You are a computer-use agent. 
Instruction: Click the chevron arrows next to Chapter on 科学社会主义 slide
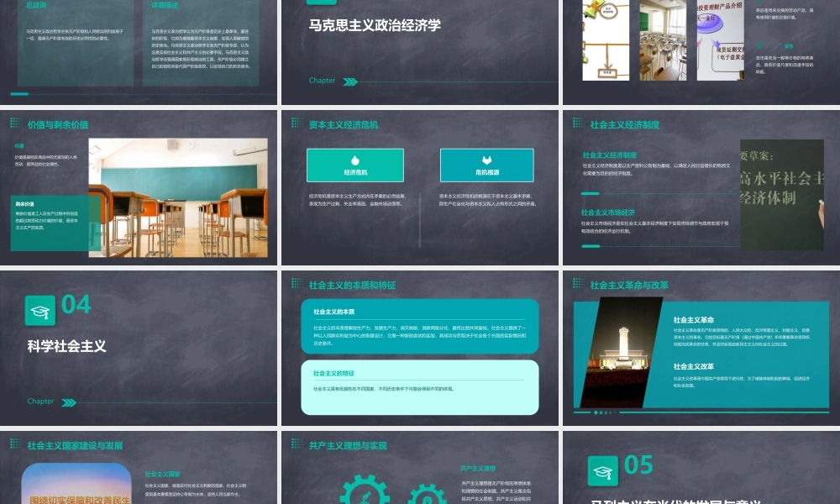(69, 402)
